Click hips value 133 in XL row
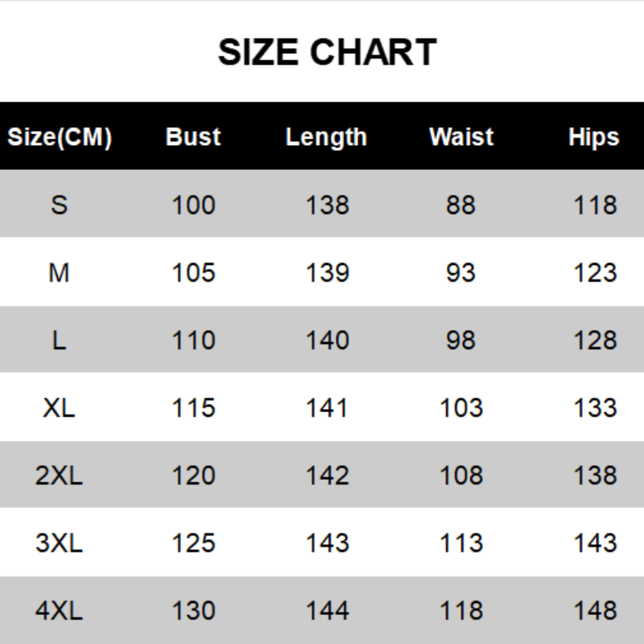 click(x=595, y=408)
